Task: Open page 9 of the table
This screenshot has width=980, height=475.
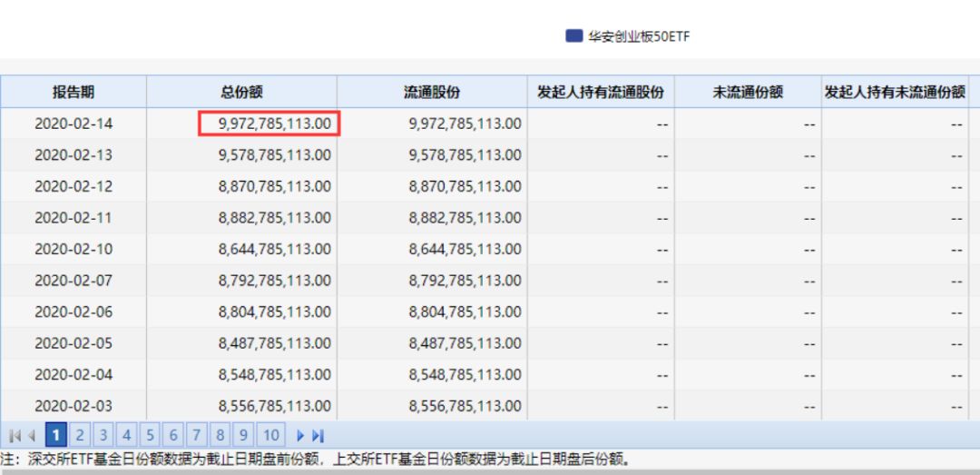Action: pos(243,434)
